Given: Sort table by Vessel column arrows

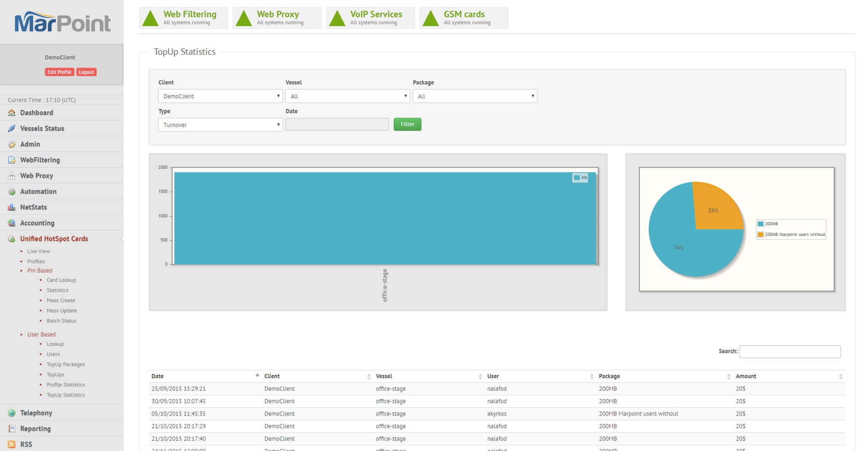Looking at the screenshot, I should click(x=480, y=377).
